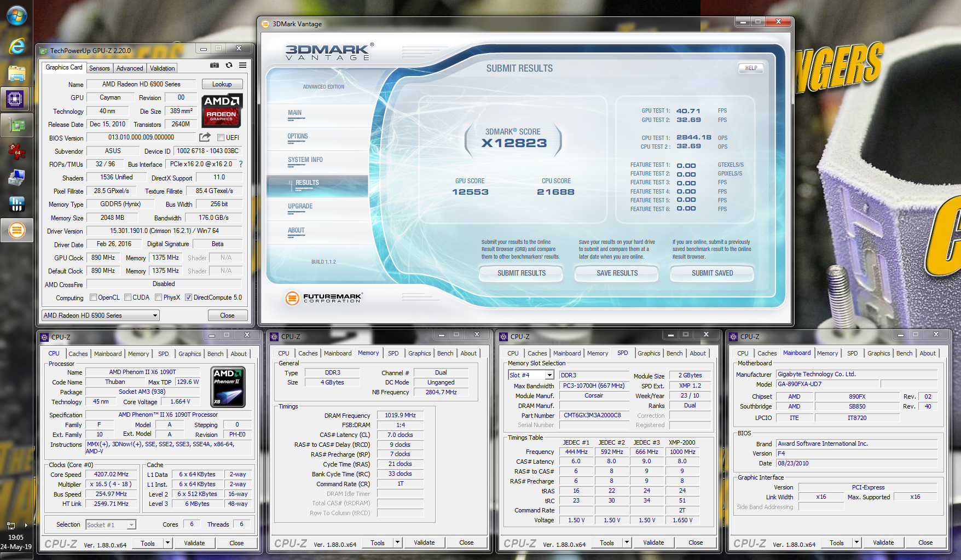Click the BIOS export arrow icon in GPU-Z
The image size is (961, 560).
(x=205, y=137)
